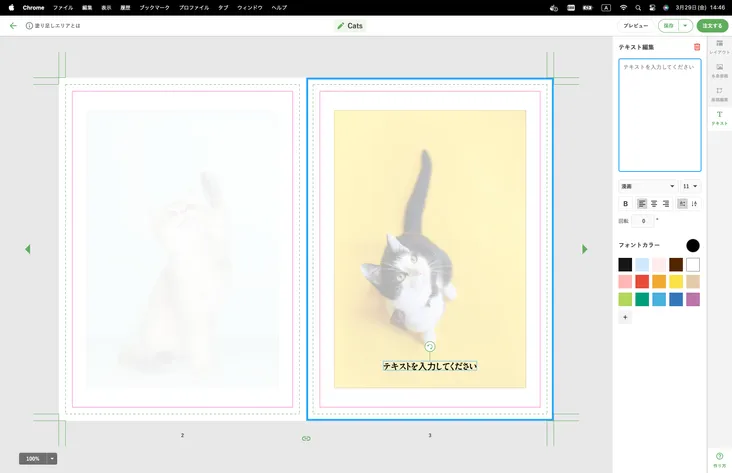The width and height of the screenshot is (732, 473).
Task: Go to previous page with left arrow
Action: pos(27,249)
